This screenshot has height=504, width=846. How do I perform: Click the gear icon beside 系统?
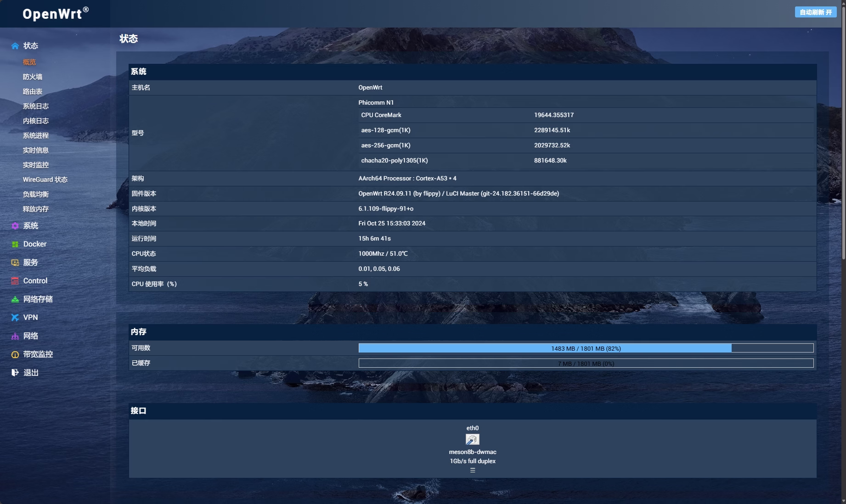15,226
